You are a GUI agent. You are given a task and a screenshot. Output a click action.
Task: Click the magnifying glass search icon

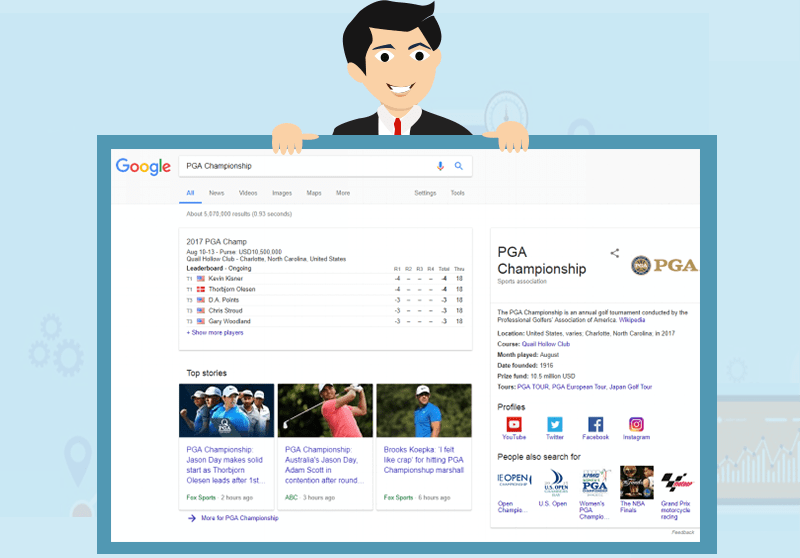(459, 166)
